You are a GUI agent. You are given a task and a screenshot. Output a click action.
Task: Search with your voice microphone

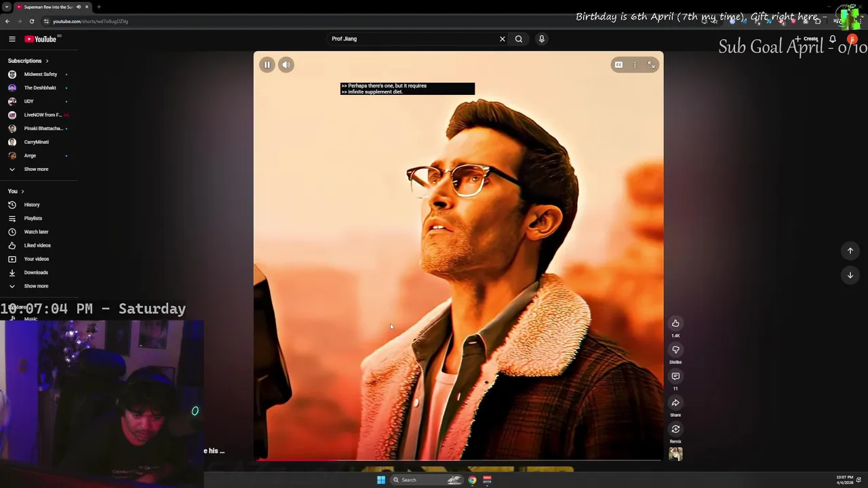[541, 39]
